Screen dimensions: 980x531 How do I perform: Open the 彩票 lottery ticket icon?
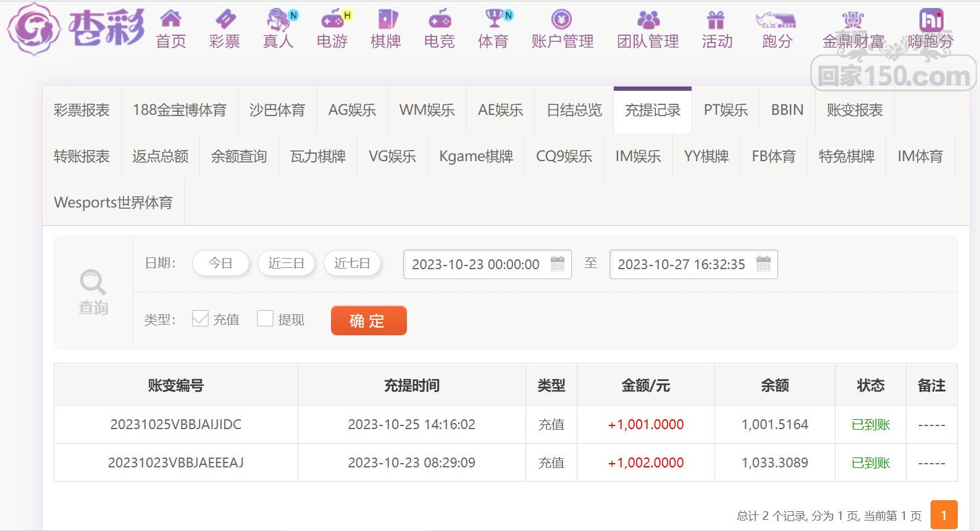point(225,19)
